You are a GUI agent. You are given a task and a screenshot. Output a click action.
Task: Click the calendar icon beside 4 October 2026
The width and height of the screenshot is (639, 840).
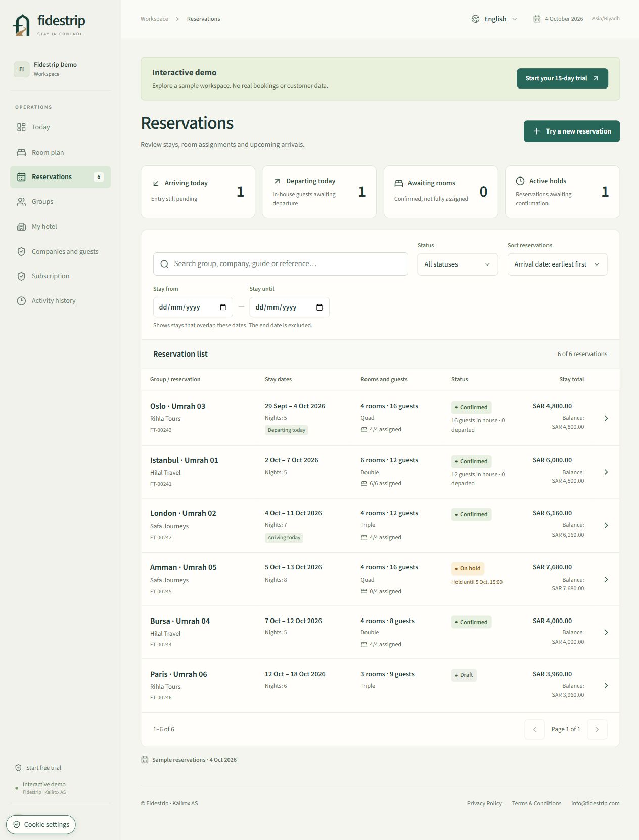tap(537, 19)
